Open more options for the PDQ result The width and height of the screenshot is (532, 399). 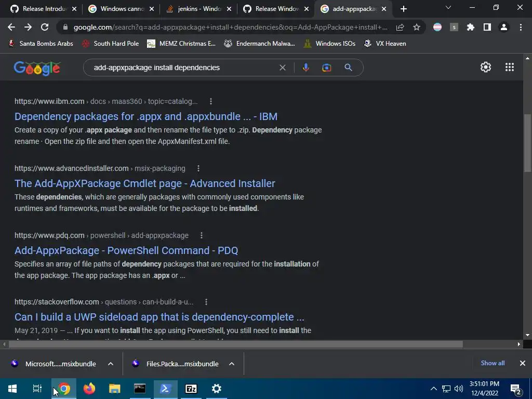[x=202, y=235]
